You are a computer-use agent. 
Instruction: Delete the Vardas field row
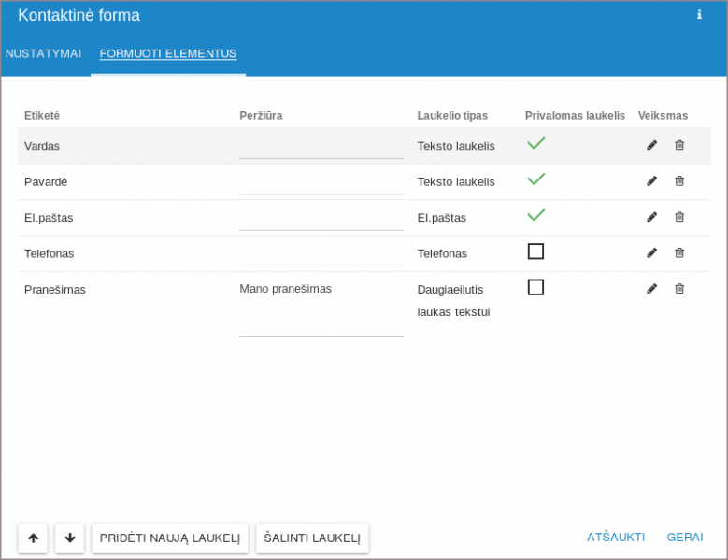point(679,145)
